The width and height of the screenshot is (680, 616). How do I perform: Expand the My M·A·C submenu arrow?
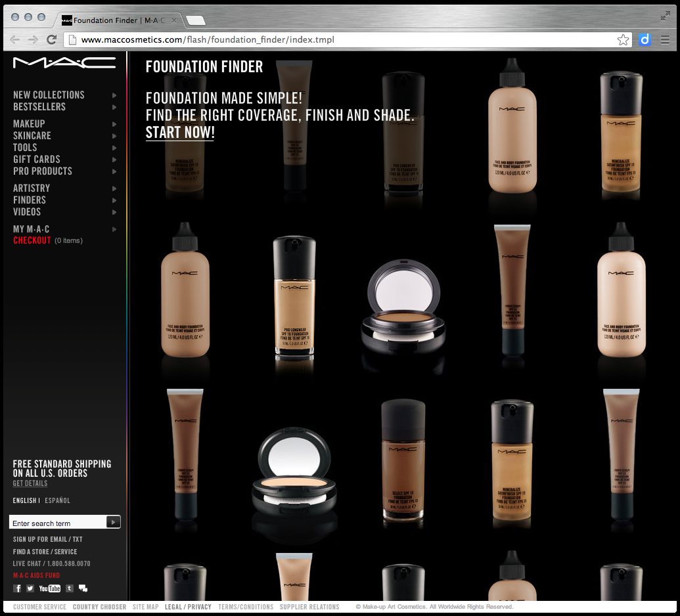tap(114, 229)
